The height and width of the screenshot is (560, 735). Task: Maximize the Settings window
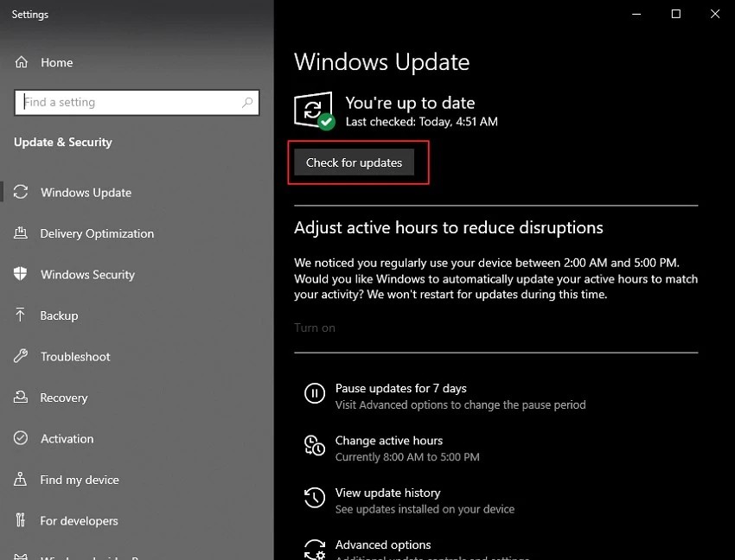pyautogui.click(x=676, y=14)
